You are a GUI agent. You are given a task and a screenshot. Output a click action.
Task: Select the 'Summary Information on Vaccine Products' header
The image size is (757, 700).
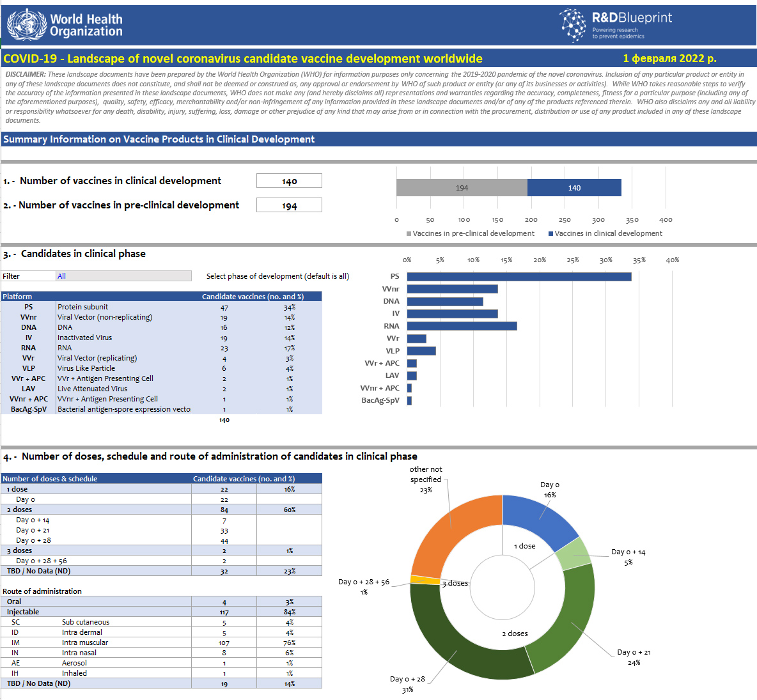158,139
